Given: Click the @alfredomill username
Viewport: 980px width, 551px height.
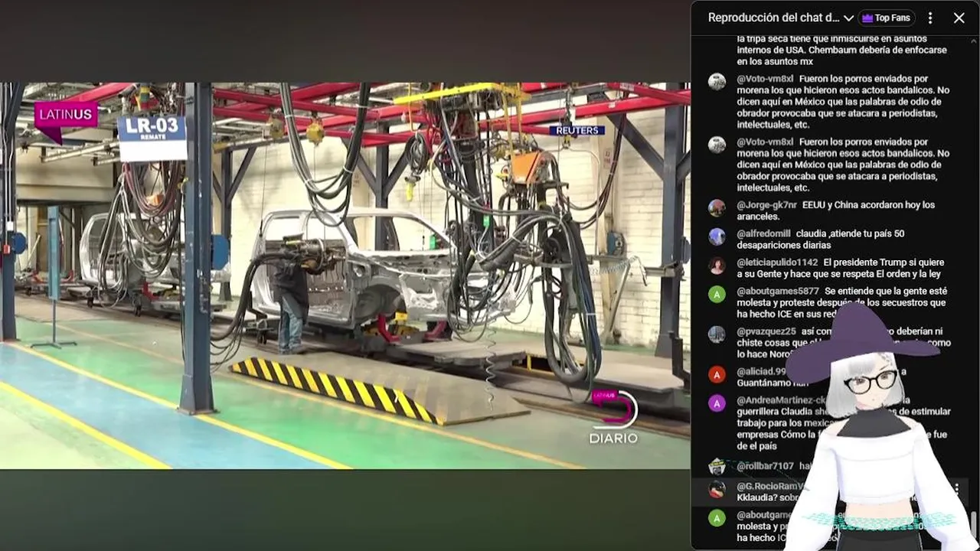Looking at the screenshot, I should click(x=763, y=233).
